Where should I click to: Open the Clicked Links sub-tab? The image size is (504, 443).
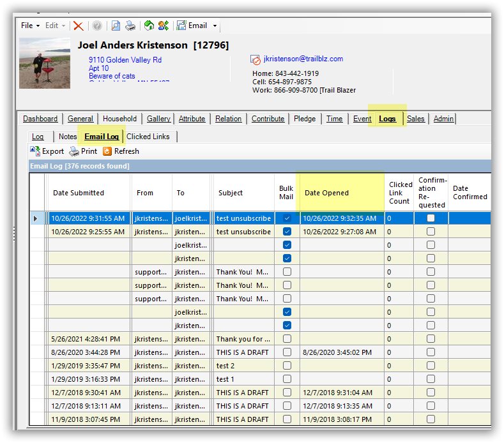pos(148,137)
